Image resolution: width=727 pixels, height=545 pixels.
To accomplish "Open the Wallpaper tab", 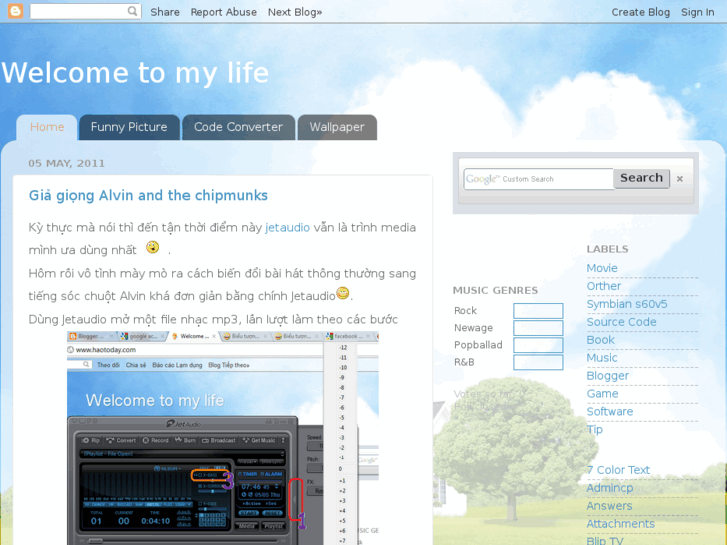I will click(337, 127).
